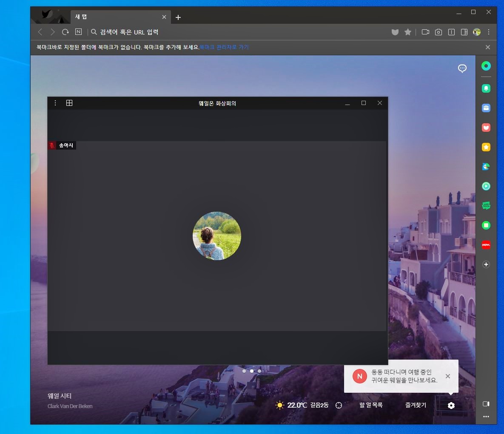Switch to grid layout in 웨일온 화상회의 window
This screenshot has height=434, width=504.
(69, 103)
